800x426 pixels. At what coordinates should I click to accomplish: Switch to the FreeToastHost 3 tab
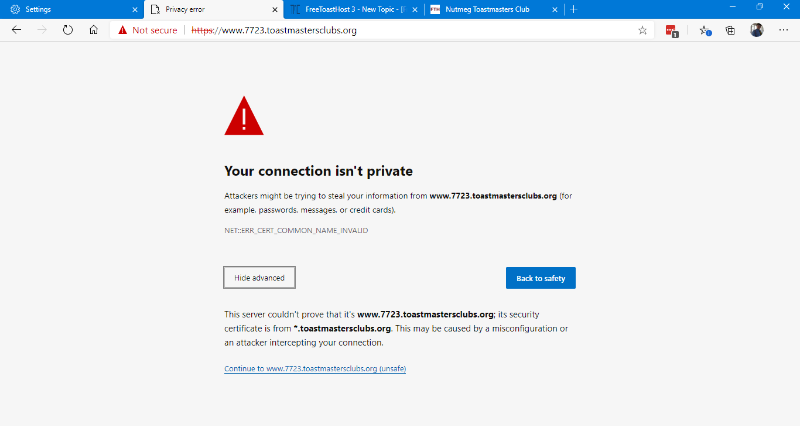[355, 9]
